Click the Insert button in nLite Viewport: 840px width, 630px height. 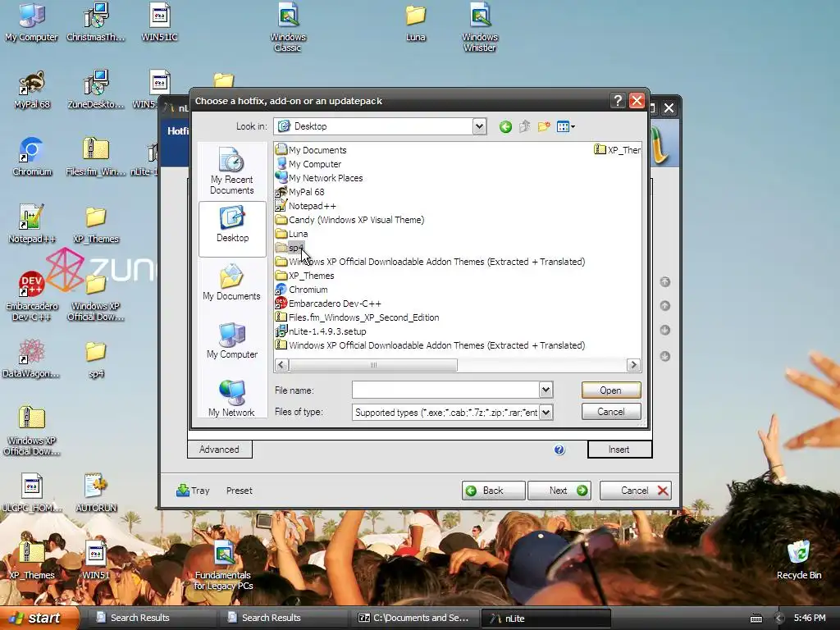619,450
